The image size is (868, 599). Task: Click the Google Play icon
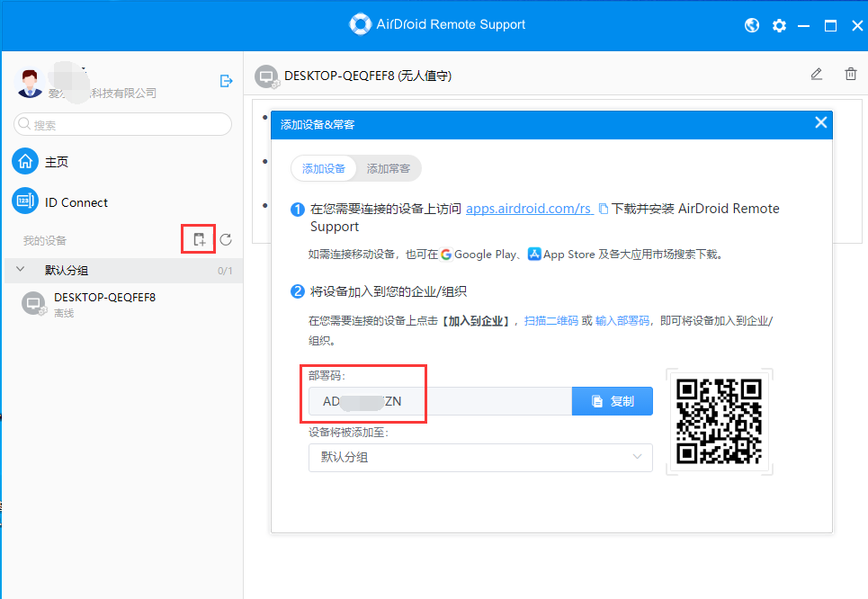446,255
